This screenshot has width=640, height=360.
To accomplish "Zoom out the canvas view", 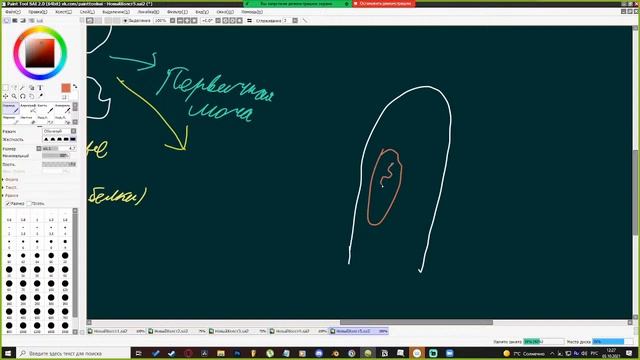I will 180,20.
